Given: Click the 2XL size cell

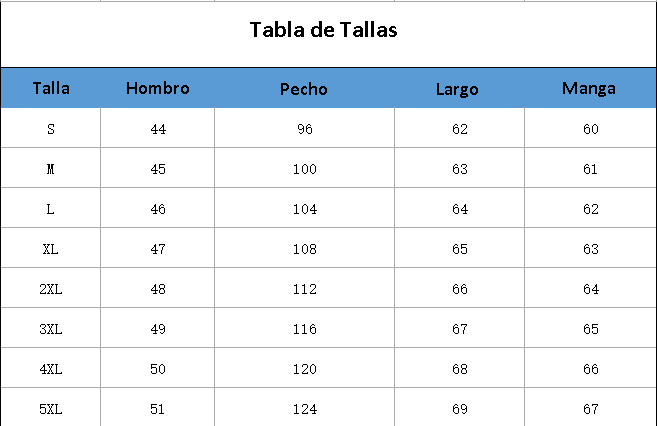Looking at the screenshot, I should [x=51, y=289].
